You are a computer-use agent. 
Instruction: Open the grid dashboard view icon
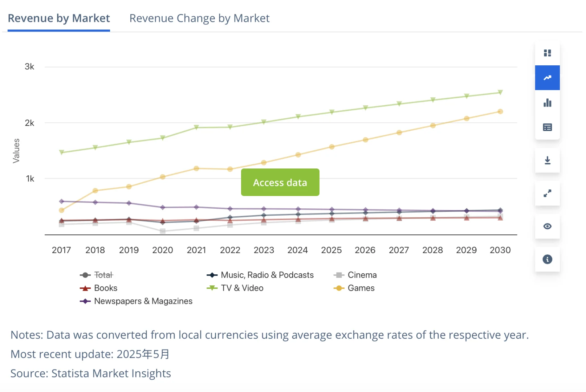pos(547,53)
